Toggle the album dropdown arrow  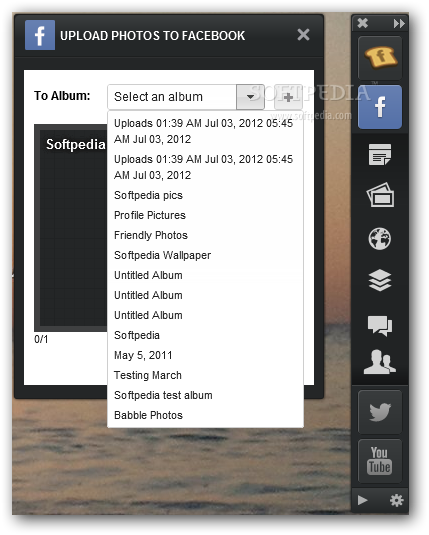tap(251, 97)
